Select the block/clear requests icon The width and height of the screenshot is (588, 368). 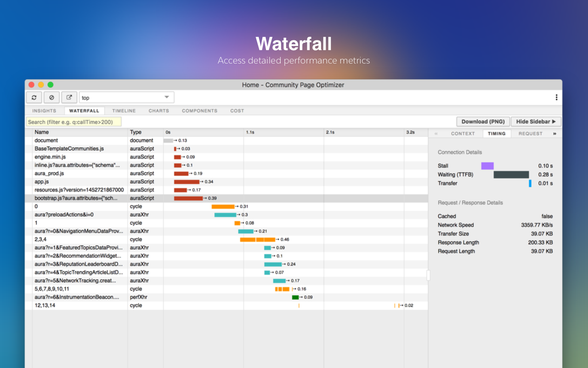(x=51, y=97)
